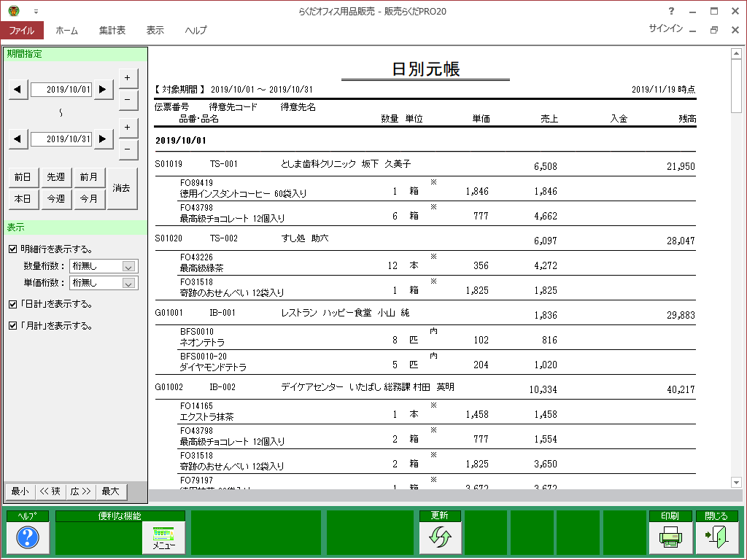Restore the inner ribbon window icon
Screen dimensions: 747x560
coord(713,30)
